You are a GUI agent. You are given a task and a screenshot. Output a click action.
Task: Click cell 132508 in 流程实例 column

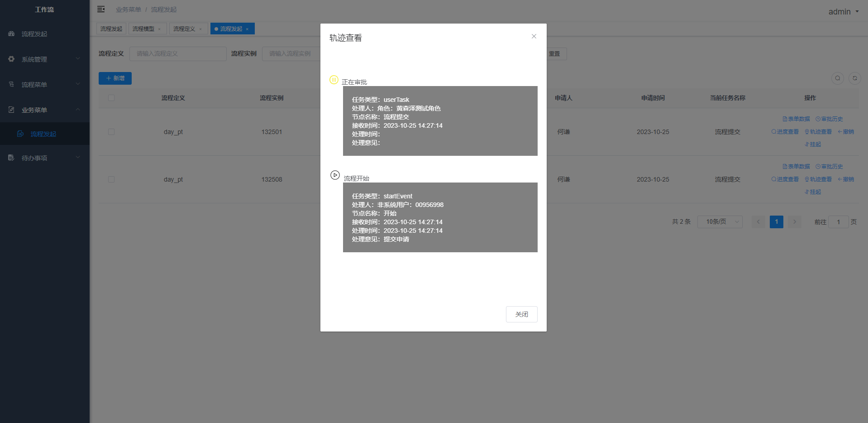(272, 179)
